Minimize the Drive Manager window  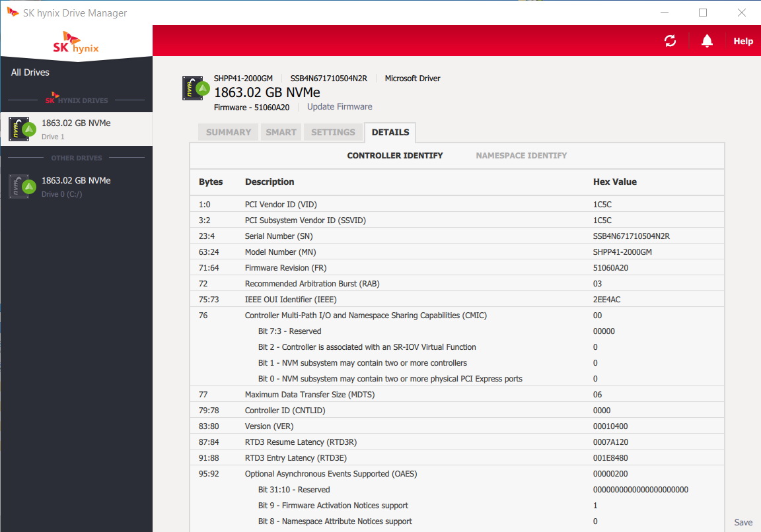665,13
